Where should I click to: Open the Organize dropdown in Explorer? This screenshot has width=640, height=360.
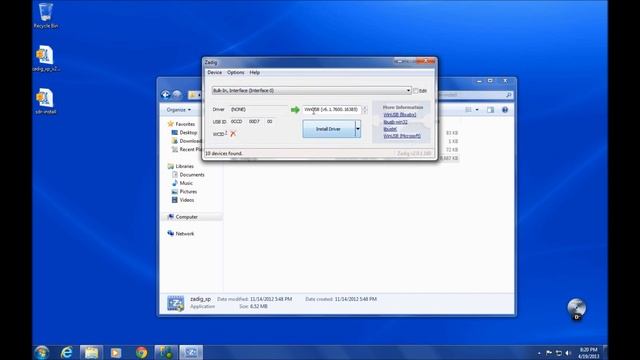[178, 110]
